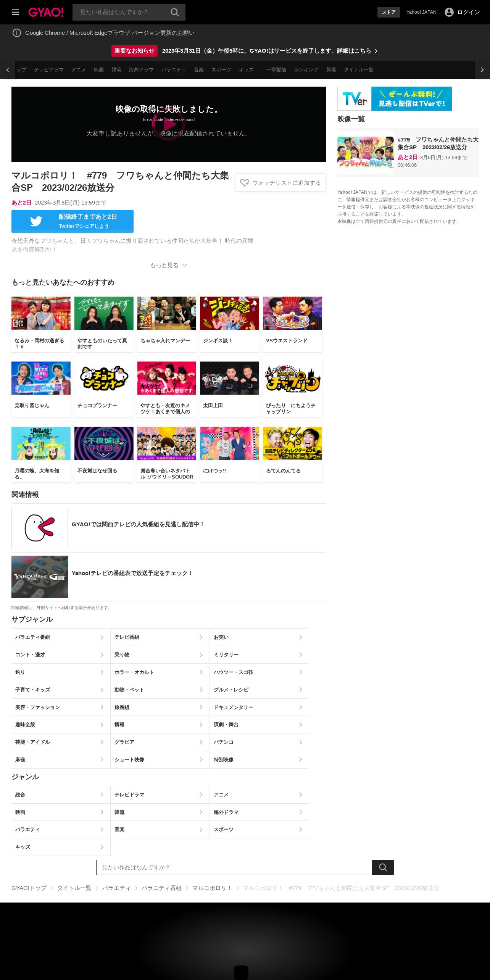Image resolution: width=490 pixels, height=980 pixels.
Task: Open るてんのんてる thumbnail
Action: [292, 443]
